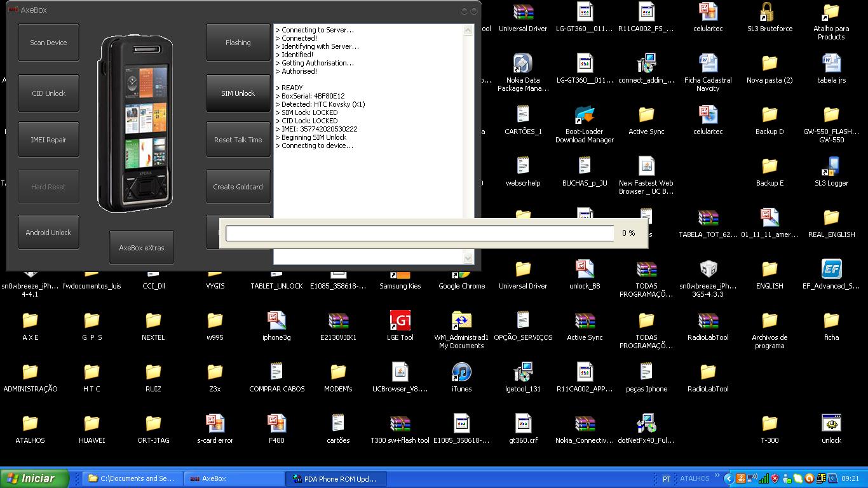This screenshot has height=488, width=868.
Task: Open the HUAWEI folder
Action: (92, 429)
